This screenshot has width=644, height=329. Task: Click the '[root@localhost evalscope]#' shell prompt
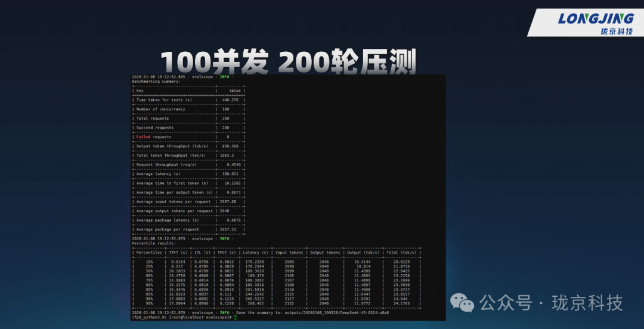click(x=200, y=317)
